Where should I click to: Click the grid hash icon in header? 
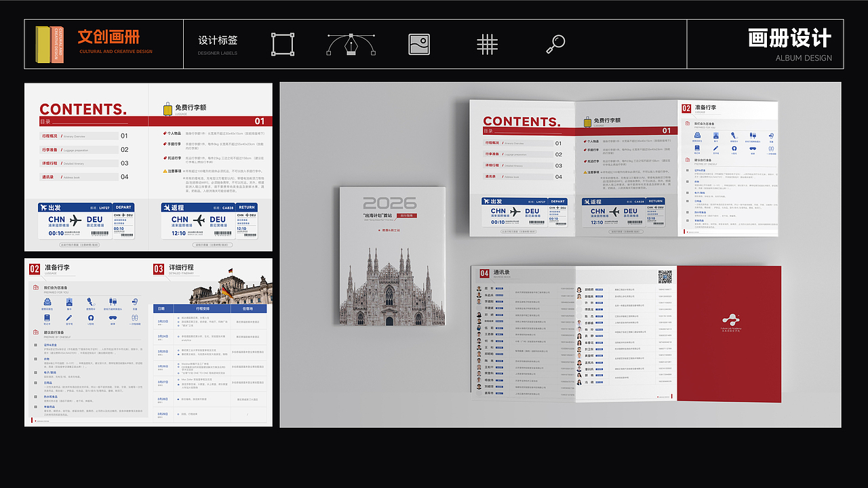click(x=487, y=44)
